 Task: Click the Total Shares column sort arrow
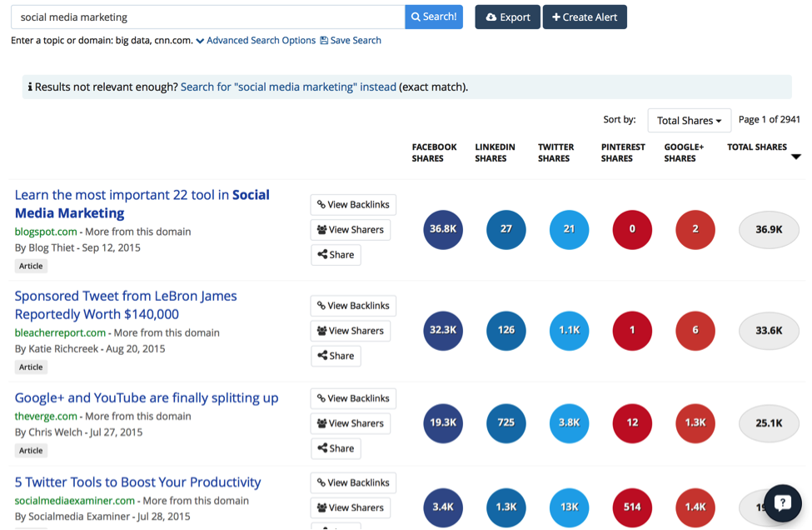[795, 157]
